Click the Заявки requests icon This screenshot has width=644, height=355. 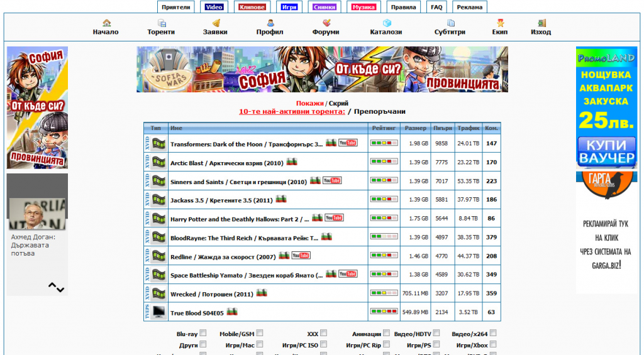215,23
